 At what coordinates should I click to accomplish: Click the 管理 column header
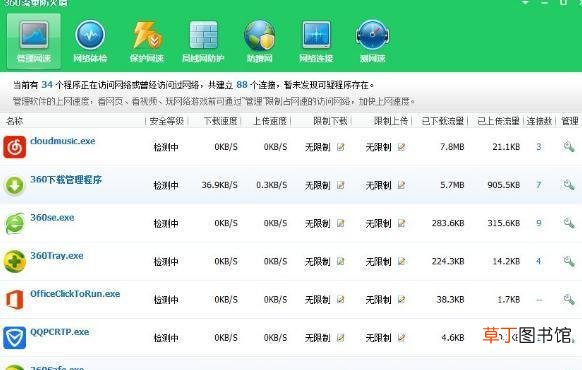(569, 121)
